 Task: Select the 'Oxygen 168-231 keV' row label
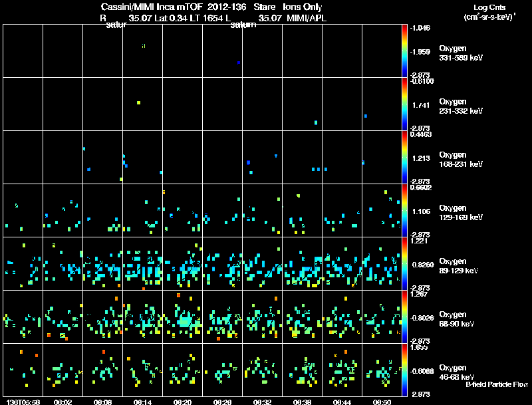[x=461, y=160]
